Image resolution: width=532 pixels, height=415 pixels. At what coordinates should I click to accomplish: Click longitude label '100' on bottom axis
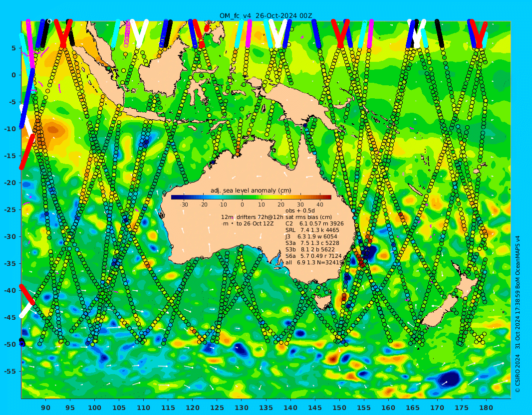click(94, 408)
